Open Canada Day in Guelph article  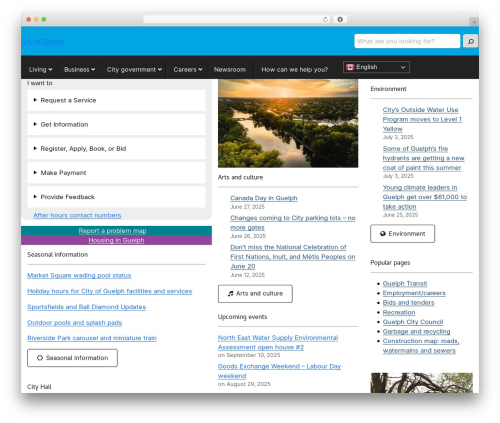tap(264, 198)
